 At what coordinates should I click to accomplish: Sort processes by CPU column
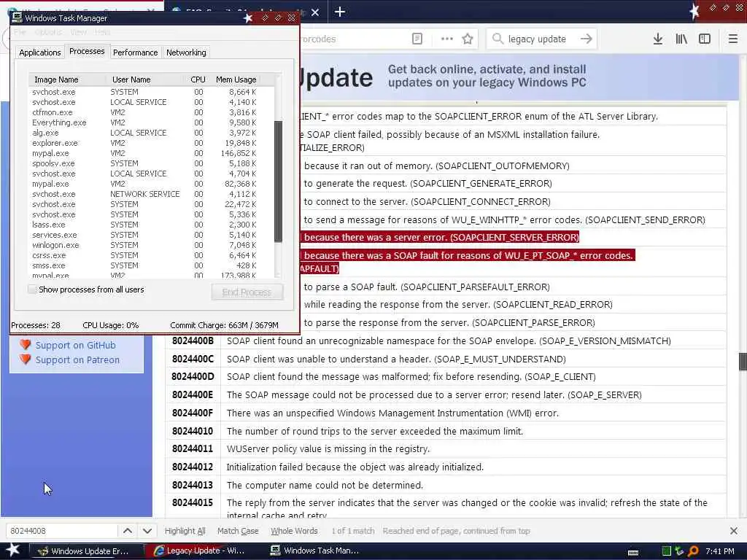pyautogui.click(x=198, y=79)
